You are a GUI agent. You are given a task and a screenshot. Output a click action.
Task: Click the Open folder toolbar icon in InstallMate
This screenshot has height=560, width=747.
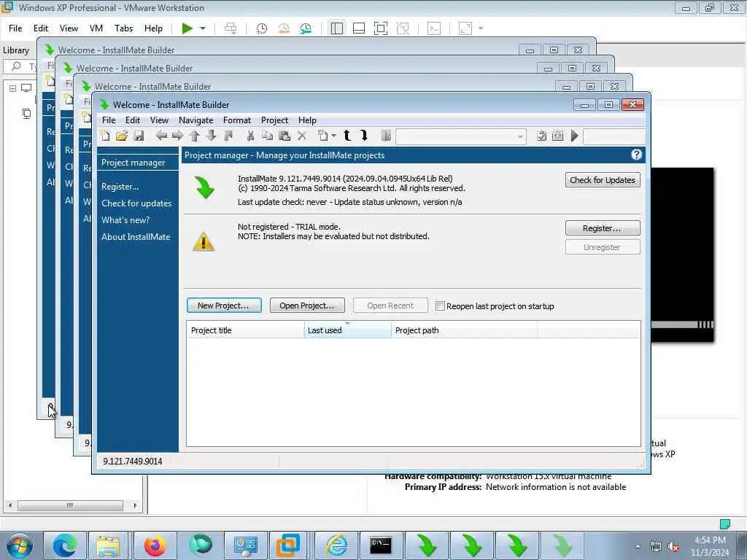(122, 136)
